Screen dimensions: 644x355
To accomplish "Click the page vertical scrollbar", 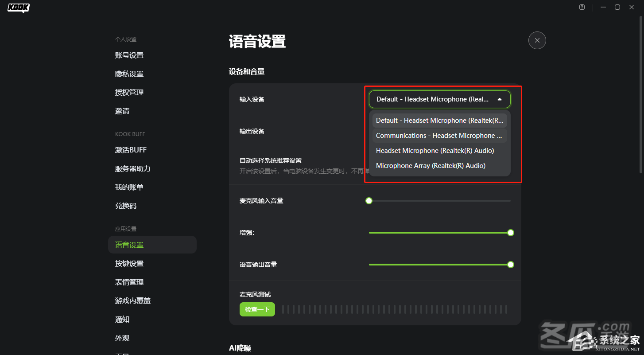I will click(x=642, y=95).
